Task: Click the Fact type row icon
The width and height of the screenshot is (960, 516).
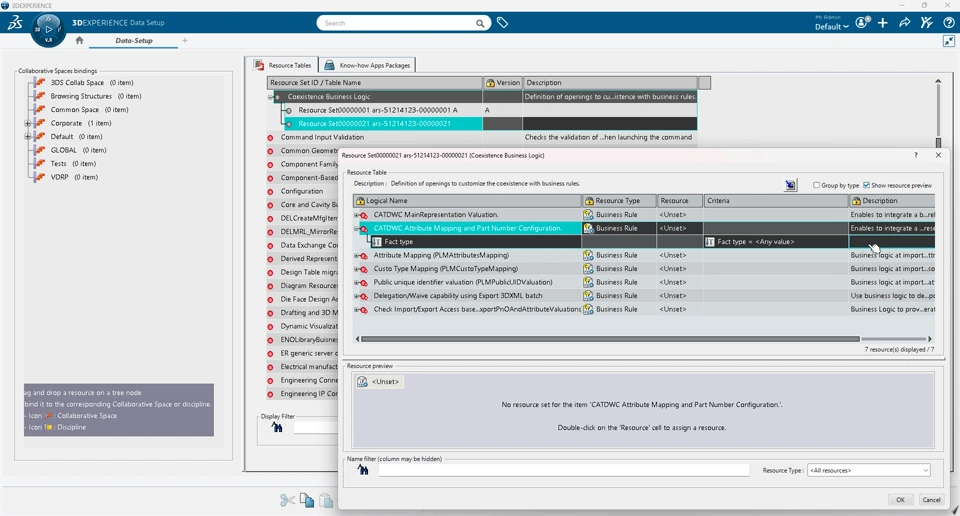Action: 377,242
